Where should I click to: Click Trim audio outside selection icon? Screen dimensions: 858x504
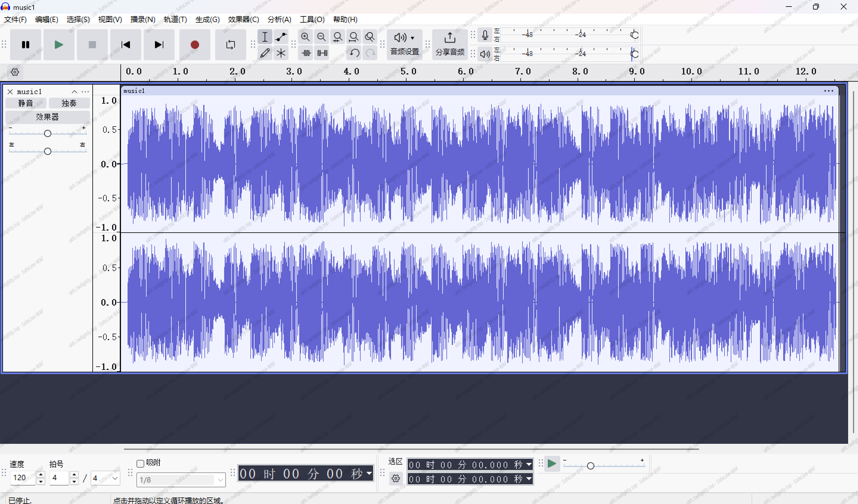[306, 53]
